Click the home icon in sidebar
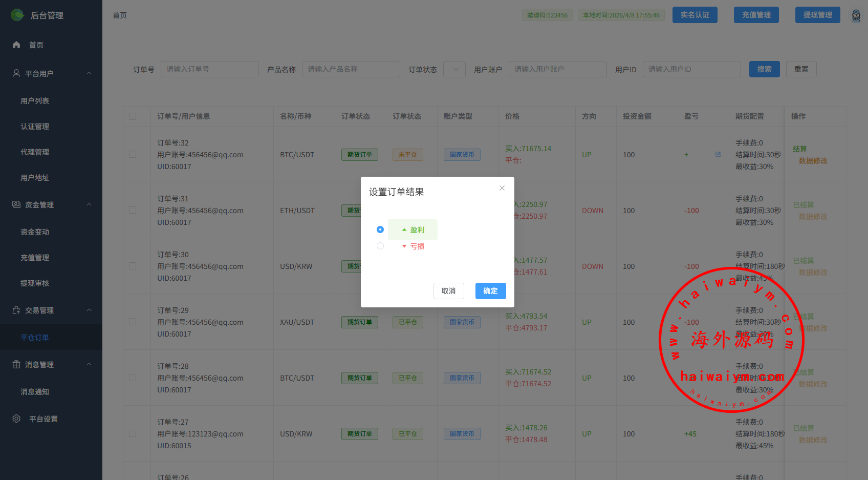Viewport: 868px width, 480px height. pos(16,45)
